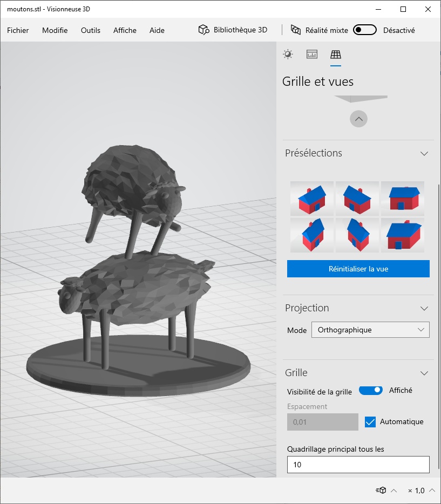Open the Environment and lighting tab icon
The width and height of the screenshot is (441, 504).
288,55
